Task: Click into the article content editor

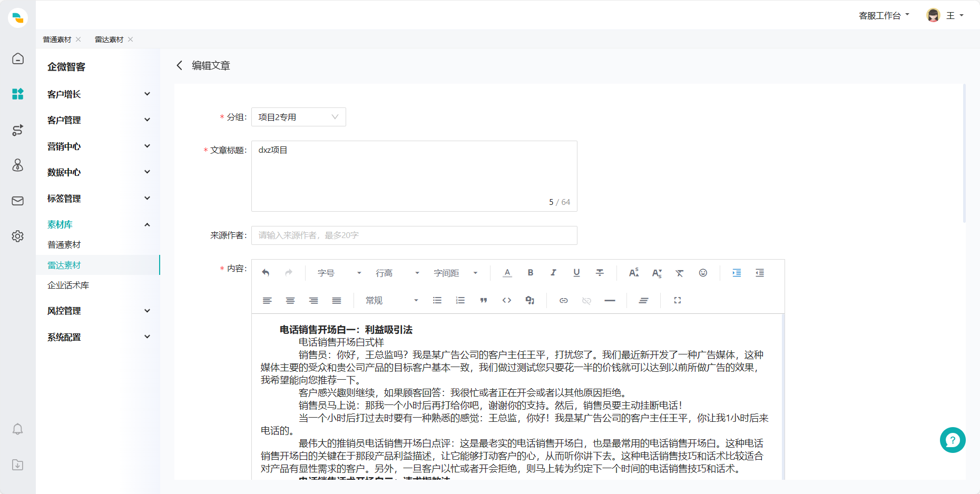Action: (517, 397)
